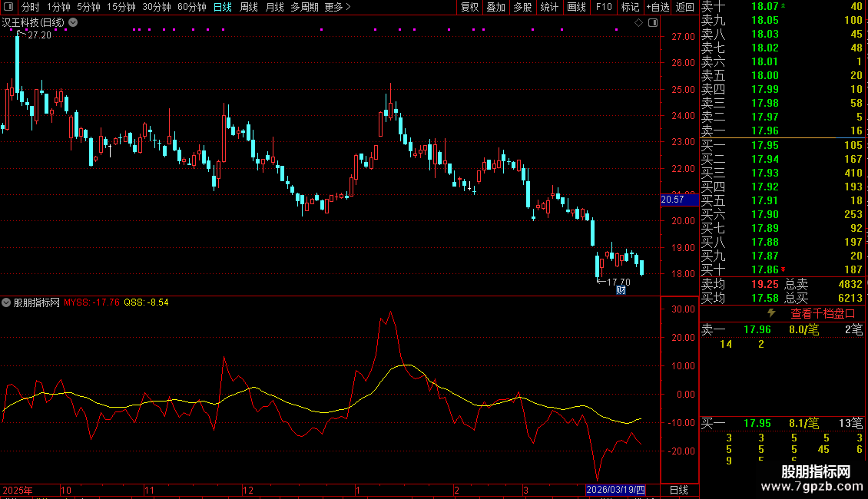
Task: Expand the 更多 timeframe options
Action: click(x=337, y=7)
